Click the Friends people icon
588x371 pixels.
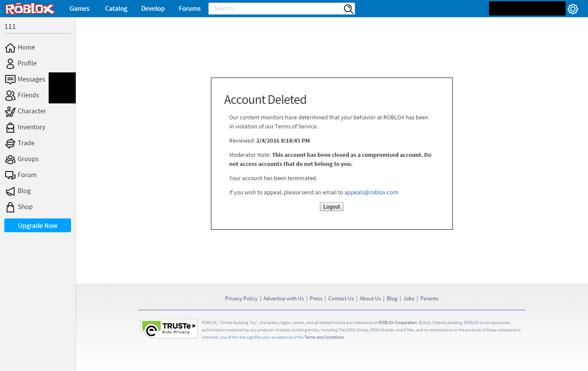pos(10,95)
